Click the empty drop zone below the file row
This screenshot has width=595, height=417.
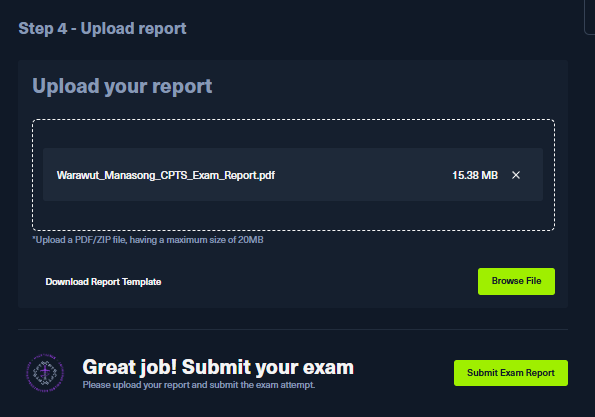[293, 215]
